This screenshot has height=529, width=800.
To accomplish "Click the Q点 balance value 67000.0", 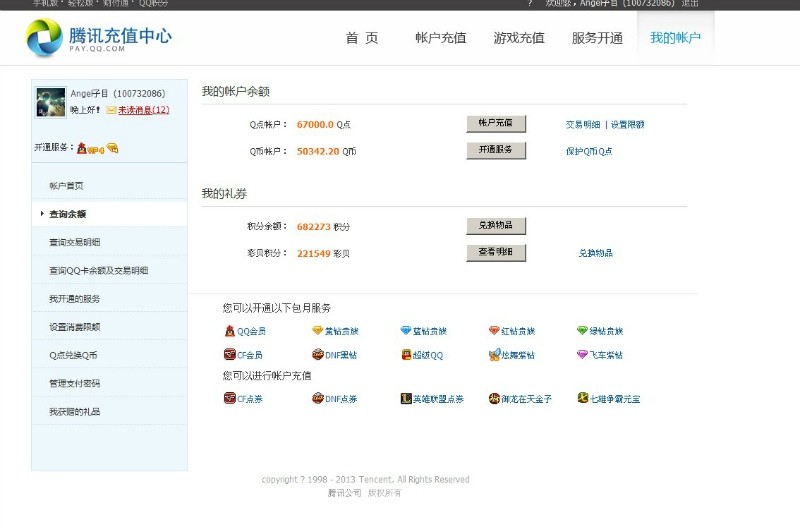I will pyautogui.click(x=315, y=124).
